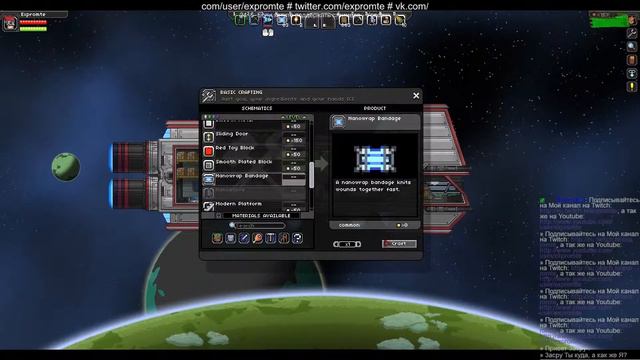Image resolution: width=640 pixels, height=360 pixels.
Task: Click the Craft button
Action: click(399, 244)
